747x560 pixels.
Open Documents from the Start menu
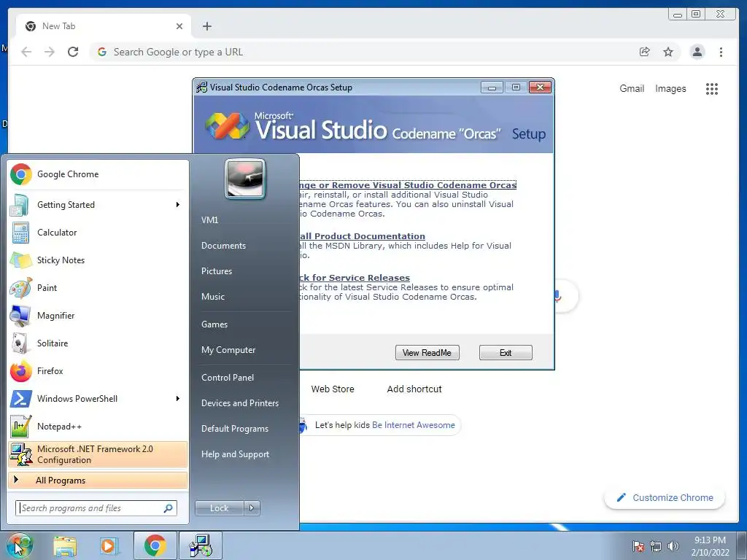(x=223, y=246)
